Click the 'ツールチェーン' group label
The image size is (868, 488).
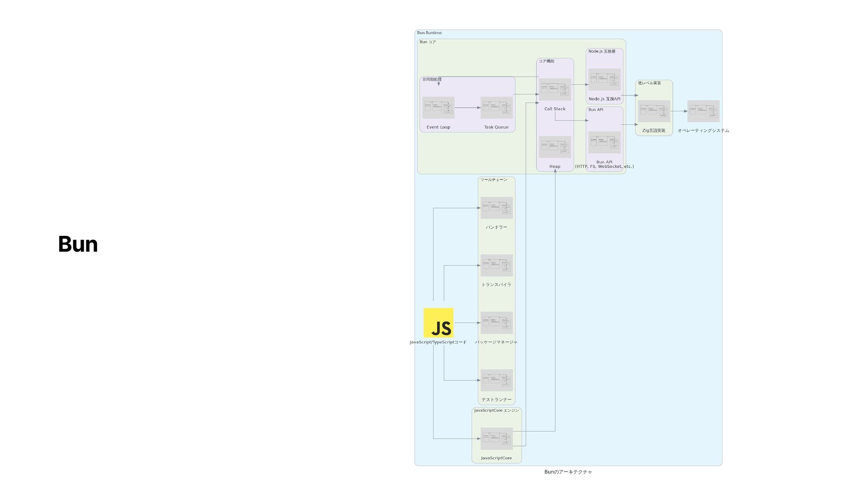tap(494, 180)
